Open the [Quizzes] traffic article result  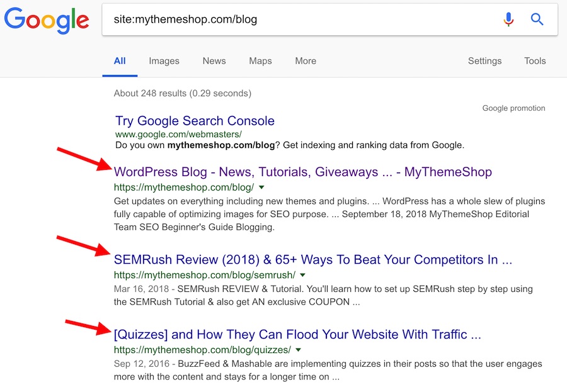[x=297, y=335]
